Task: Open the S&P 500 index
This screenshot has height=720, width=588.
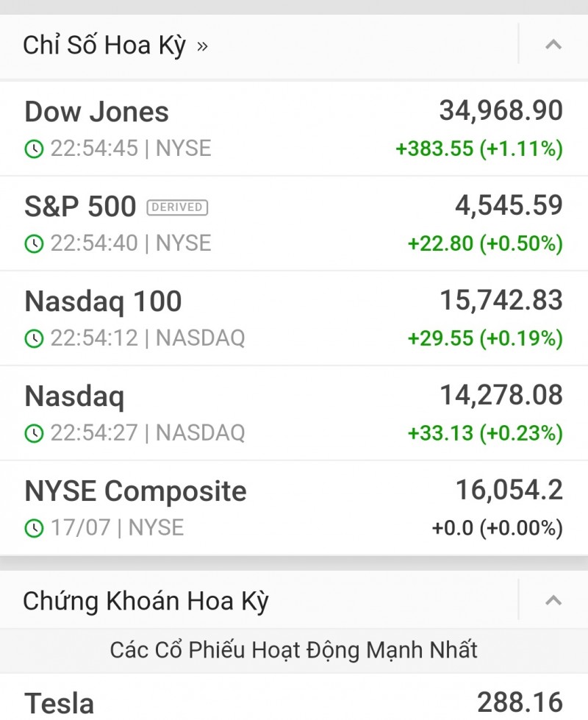Action: click(80, 207)
